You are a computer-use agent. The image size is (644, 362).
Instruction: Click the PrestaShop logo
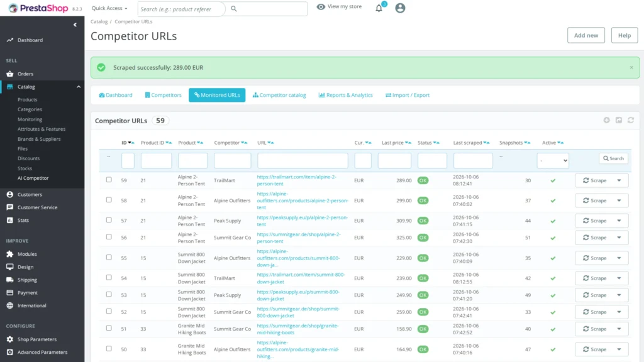point(38,8)
